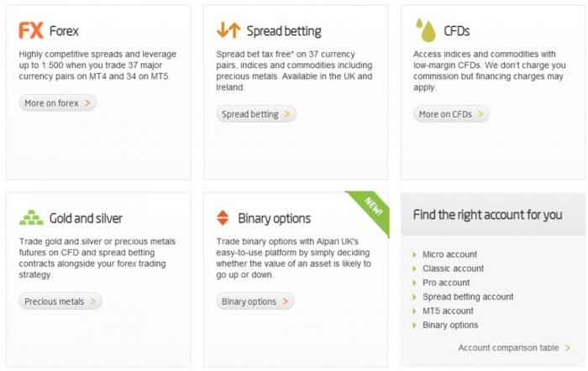Click the CFDs oil drop icon
588x371 pixels.
(427, 31)
